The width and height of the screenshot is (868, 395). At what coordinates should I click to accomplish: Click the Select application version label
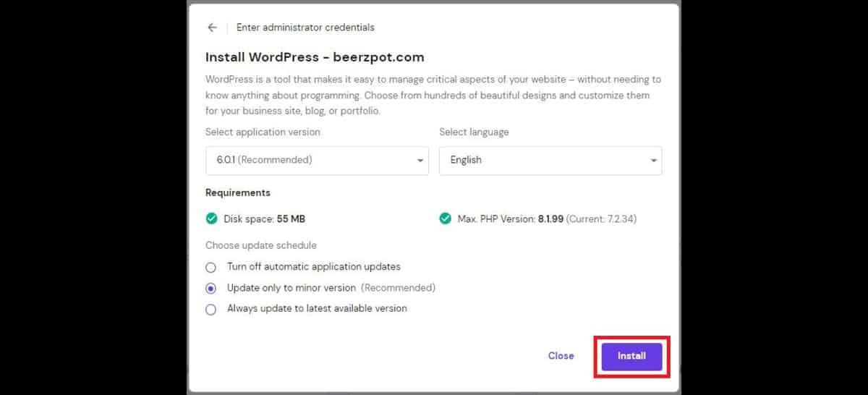(263, 132)
